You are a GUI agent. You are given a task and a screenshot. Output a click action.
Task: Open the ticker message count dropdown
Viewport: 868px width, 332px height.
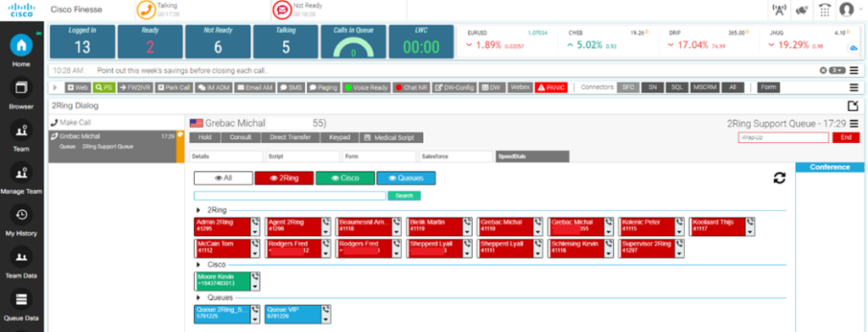(x=837, y=70)
